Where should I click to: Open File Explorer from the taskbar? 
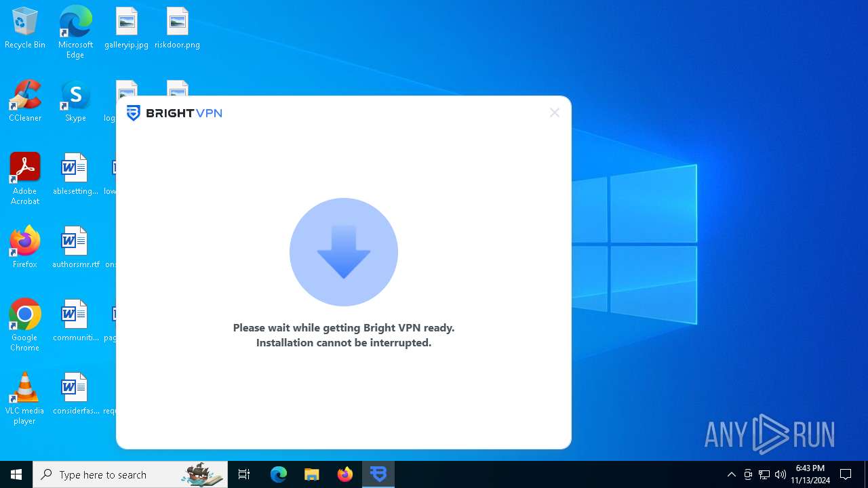[312, 474]
